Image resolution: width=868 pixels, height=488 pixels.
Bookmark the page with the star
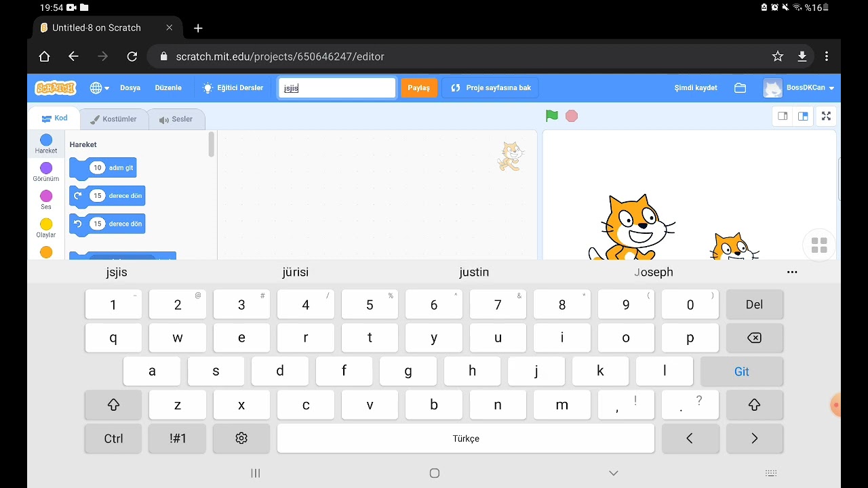pos(778,56)
